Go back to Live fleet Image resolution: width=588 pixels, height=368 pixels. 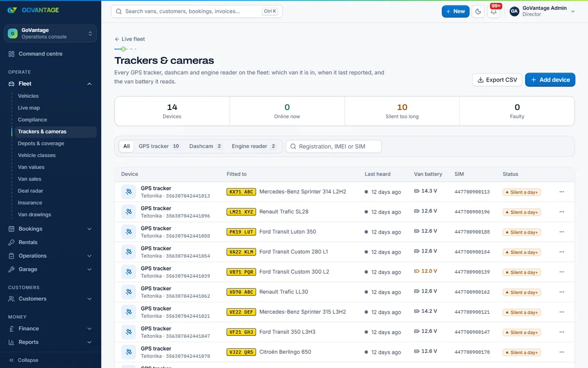pos(130,39)
